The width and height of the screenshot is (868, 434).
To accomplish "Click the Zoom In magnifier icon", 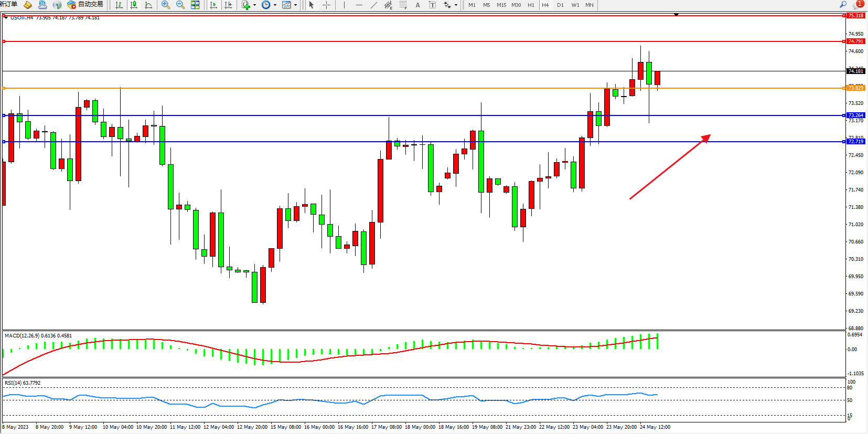I will pyautogui.click(x=166, y=5).
